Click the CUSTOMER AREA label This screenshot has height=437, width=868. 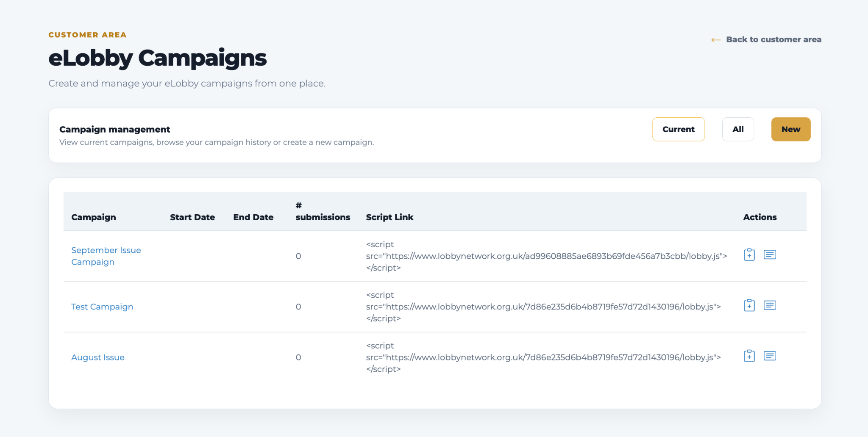[87, 35]
